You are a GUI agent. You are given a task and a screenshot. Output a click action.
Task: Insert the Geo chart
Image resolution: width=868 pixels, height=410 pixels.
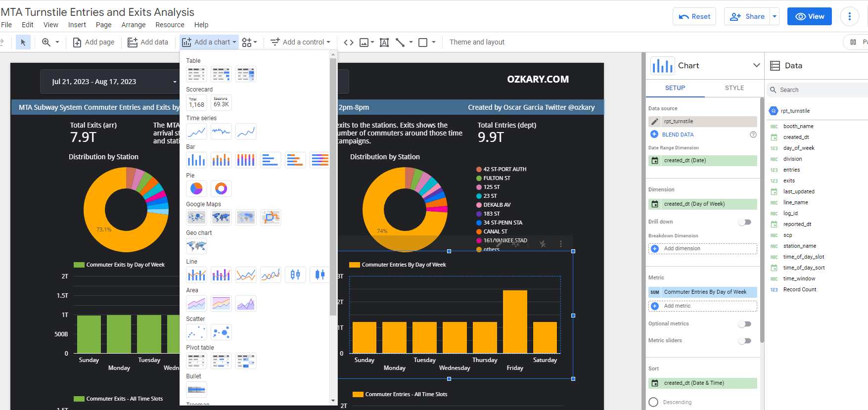click(196, 246)
